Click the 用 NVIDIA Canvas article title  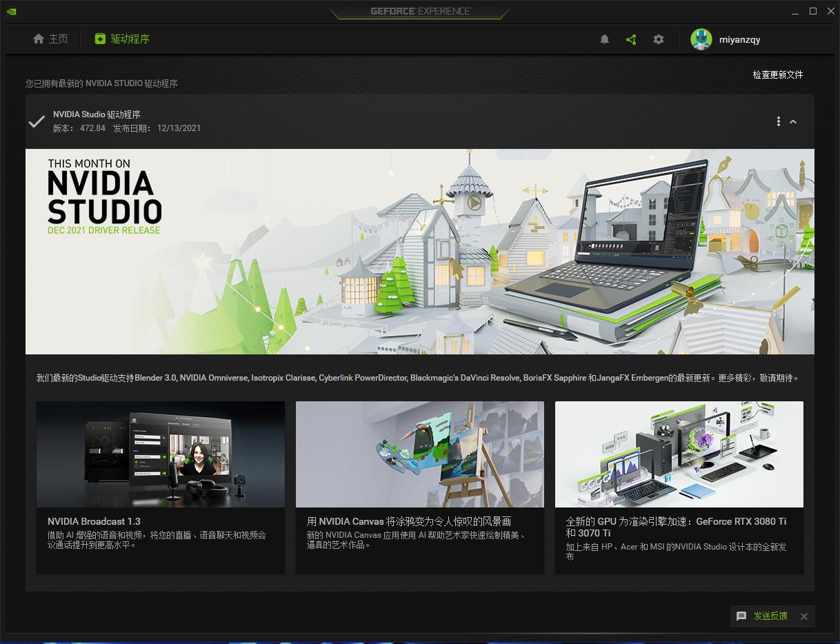(x=409, y=521)
